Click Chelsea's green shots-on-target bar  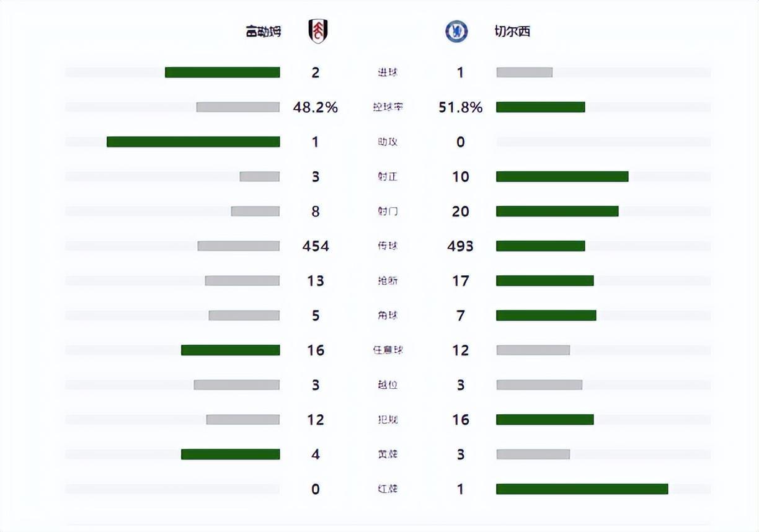[562, 177]
